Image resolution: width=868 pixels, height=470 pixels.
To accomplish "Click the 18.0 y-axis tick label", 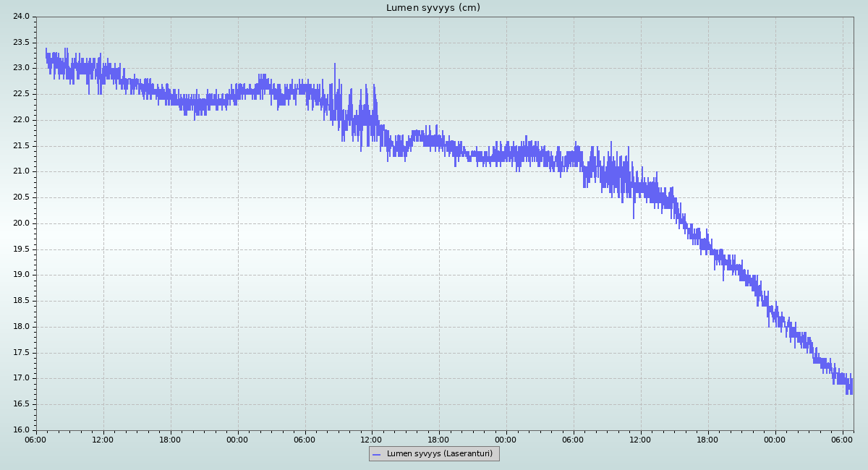I will point(21,327).
